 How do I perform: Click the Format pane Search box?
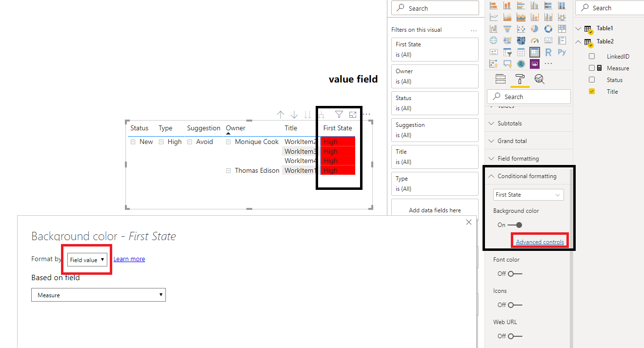coord(529,97)
